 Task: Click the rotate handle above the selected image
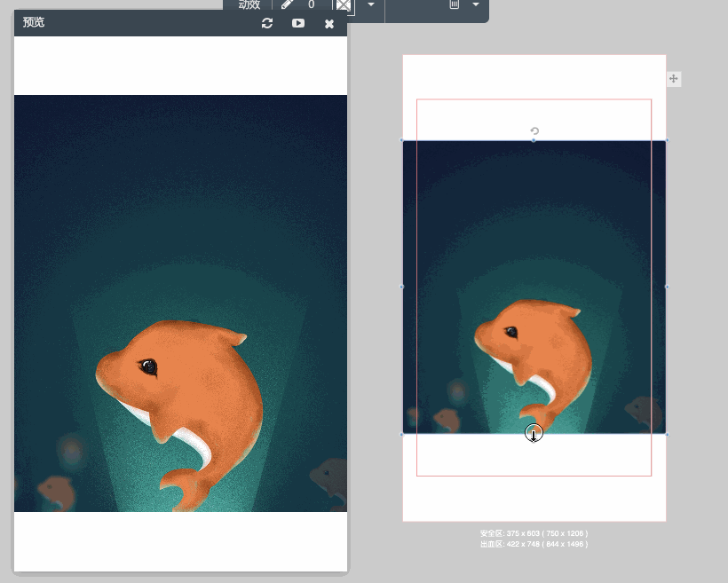point(534,131)
